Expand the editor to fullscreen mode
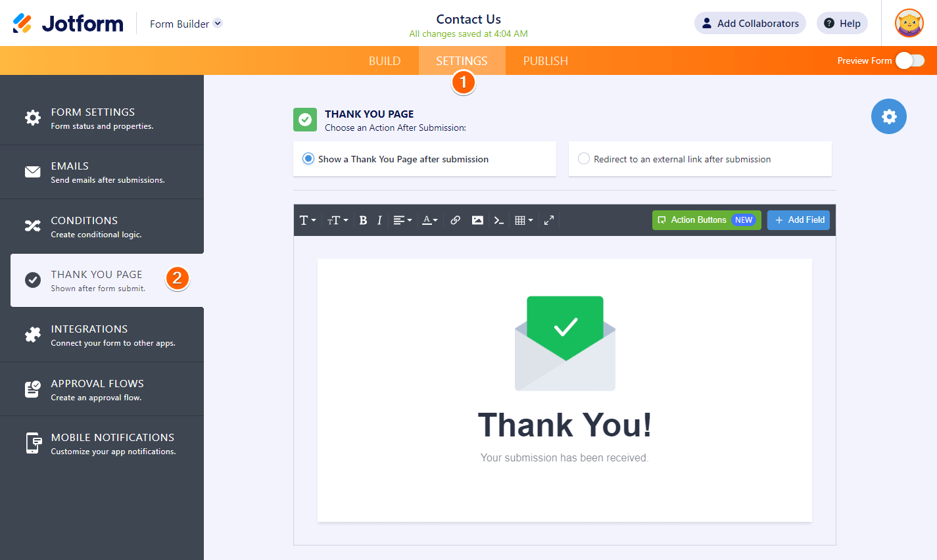 click(x=549, y=220)
